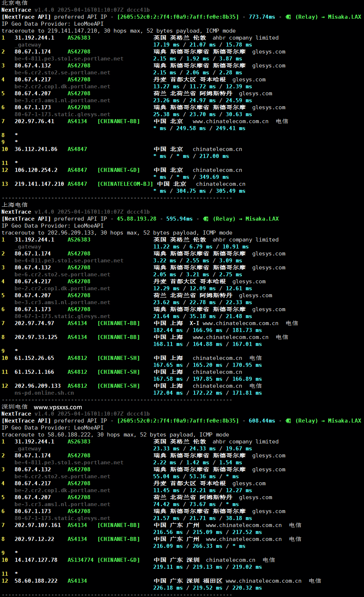Click the 249.41 ms latency reading
The width and height of the screenshot is (364, 597).
[231, 128]
